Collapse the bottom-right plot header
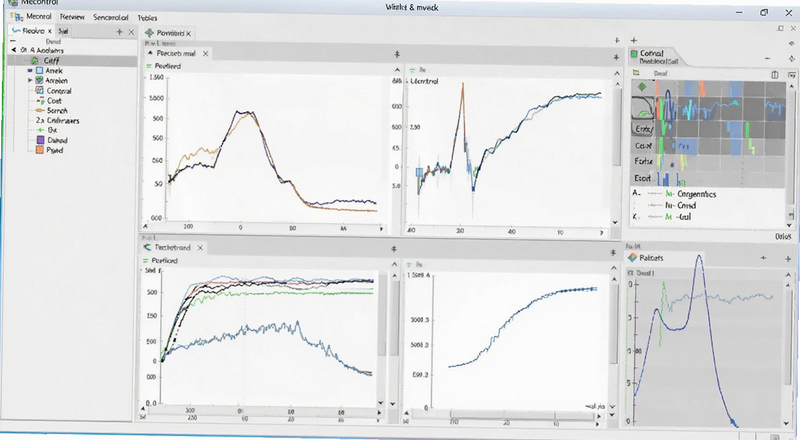 (613, 267)
